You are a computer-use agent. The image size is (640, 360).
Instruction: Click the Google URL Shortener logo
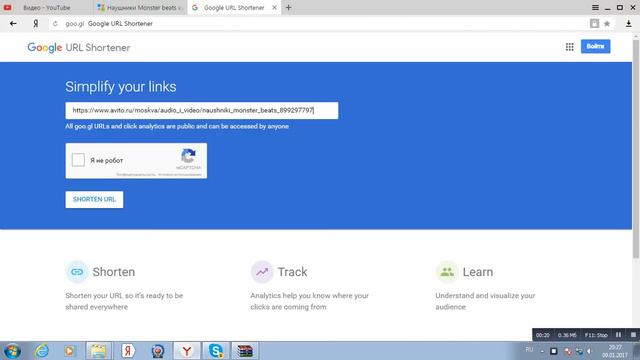click(x=78, y=47)
